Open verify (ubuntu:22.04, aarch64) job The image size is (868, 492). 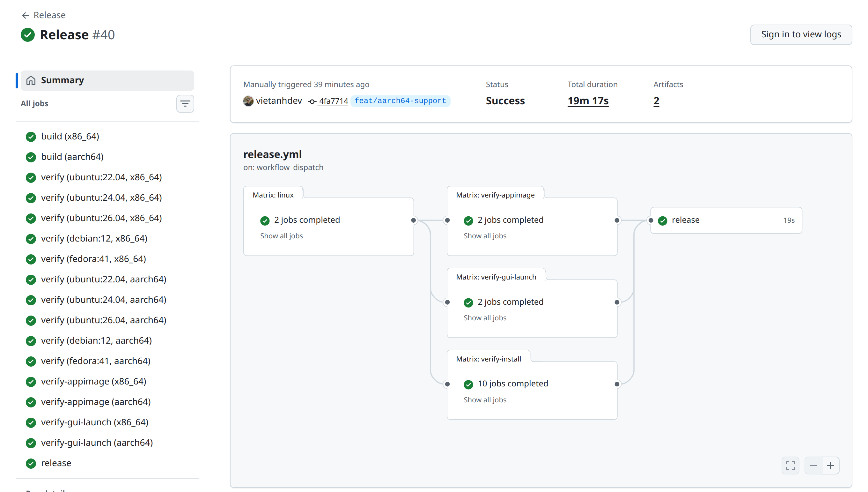[107, 280]
